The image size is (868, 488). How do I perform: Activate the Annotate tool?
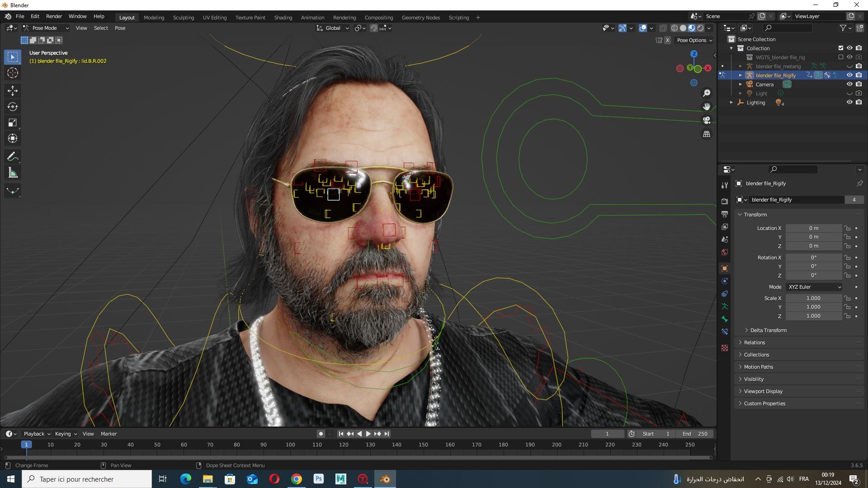[x=13, y=157]
